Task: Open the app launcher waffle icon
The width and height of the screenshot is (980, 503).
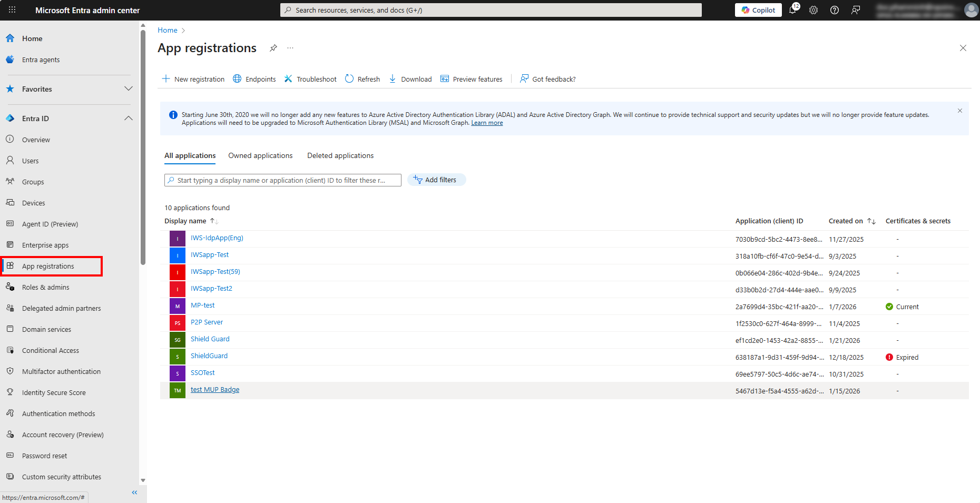Action: 12,10
